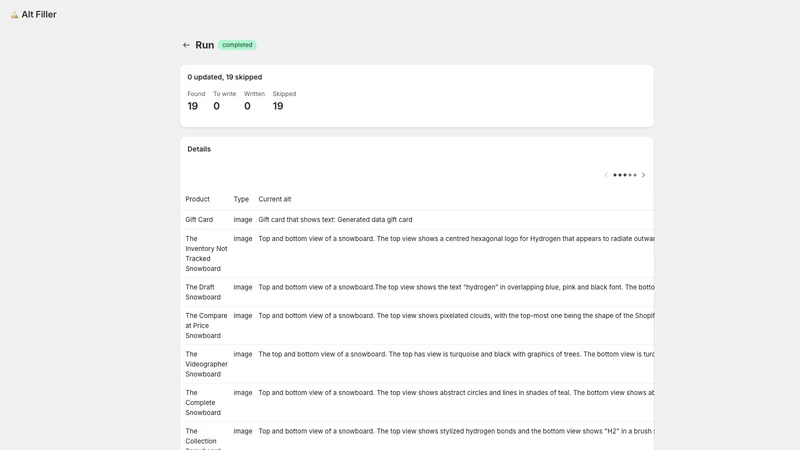This screenshot has height=450, width=800.
Task: Click the Skipped label
Action: (284, 94)
